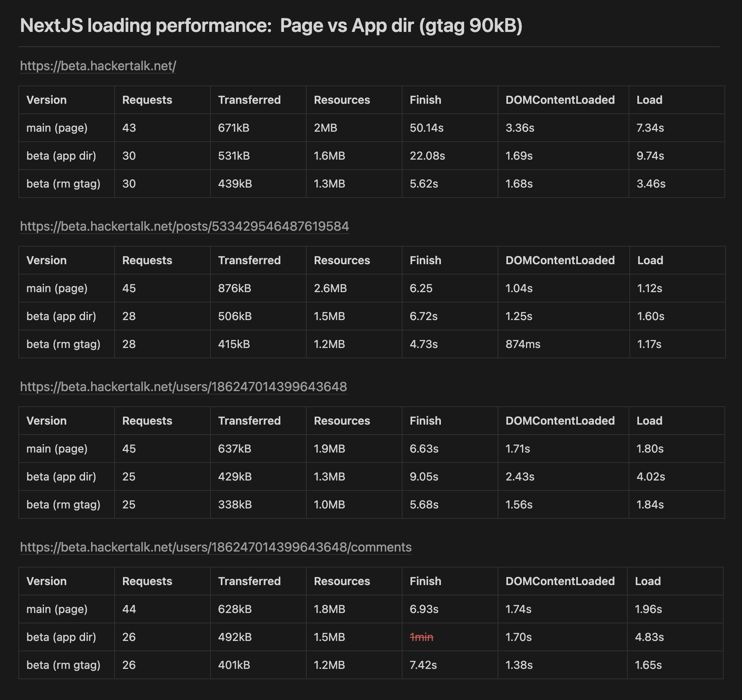Click the 1.0MB Resources value

coord(329,504)
